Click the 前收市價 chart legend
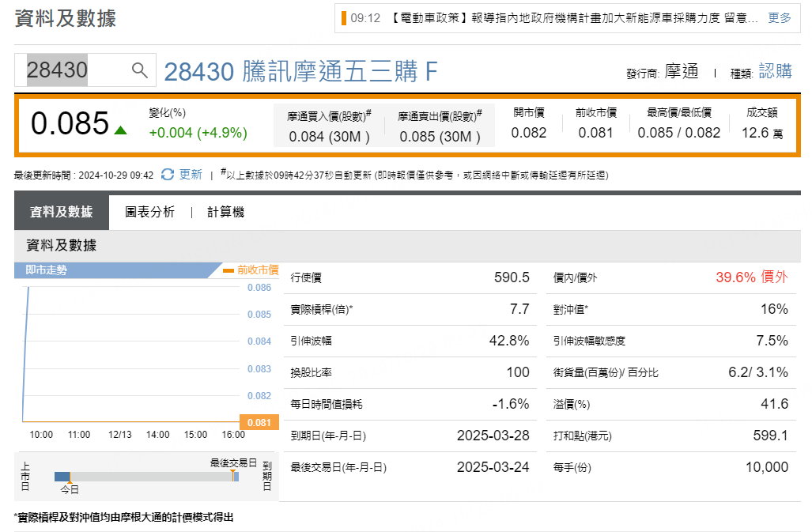 pyautogui.click(x=251, y=270)
